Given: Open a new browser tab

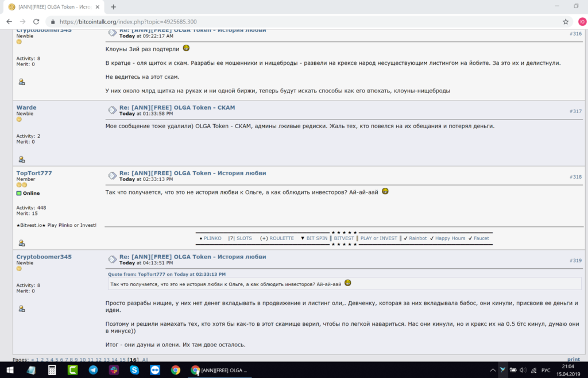Looking at the screenshot, I should point(113,7).
